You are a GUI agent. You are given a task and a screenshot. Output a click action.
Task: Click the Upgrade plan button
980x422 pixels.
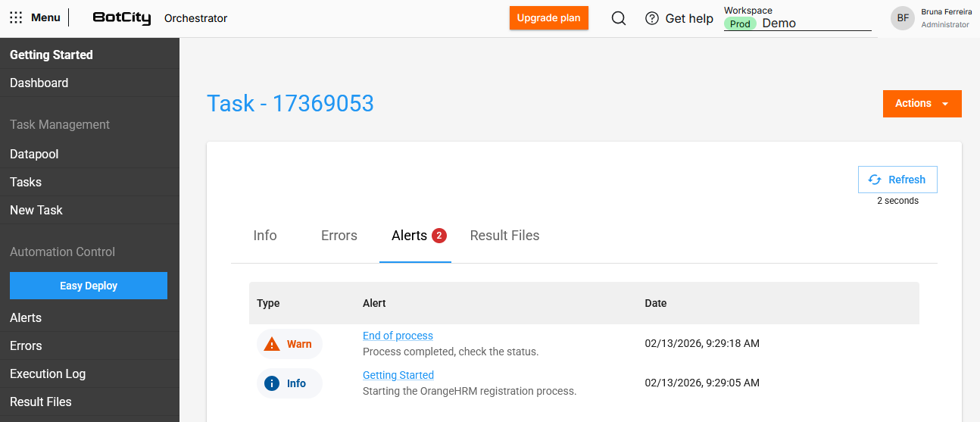pyautogui.click(x=548, y=18)
